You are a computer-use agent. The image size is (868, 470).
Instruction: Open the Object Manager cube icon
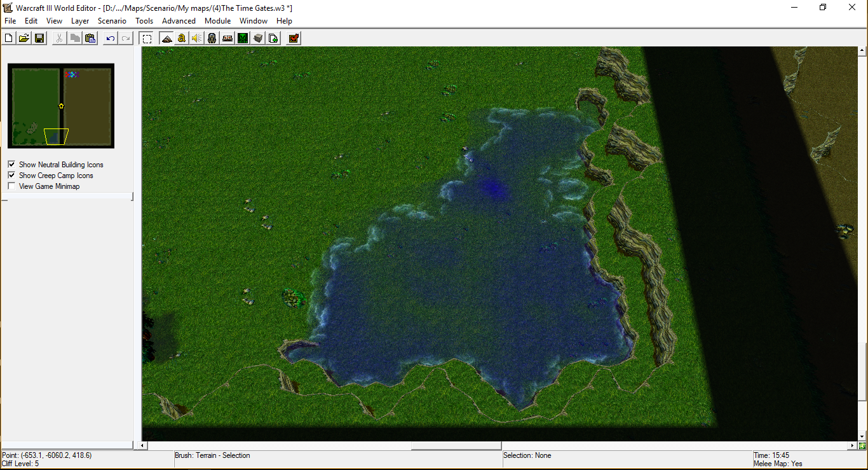point(258,38)
